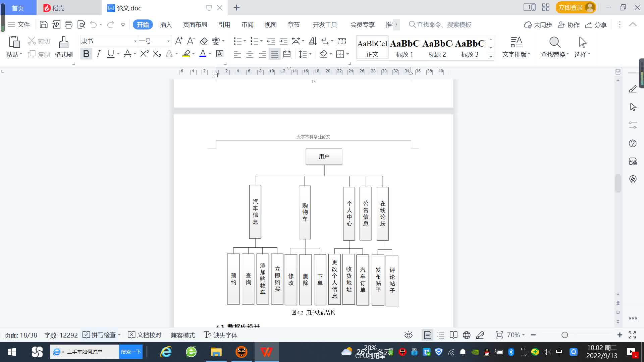Viewport: 644px width, 362px height.
Task: Click the 协作 collaborate button
Action: point(569,24)
